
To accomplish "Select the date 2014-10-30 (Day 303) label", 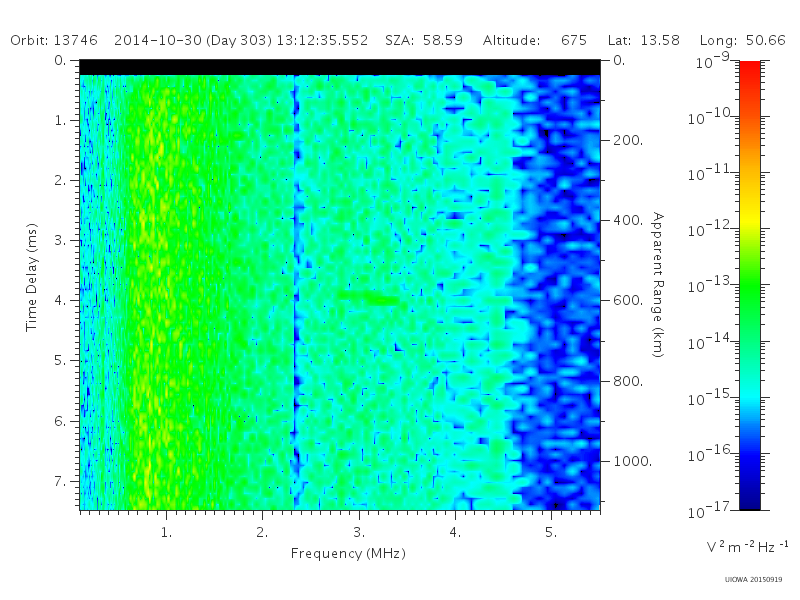I will (x=193, y=40).
